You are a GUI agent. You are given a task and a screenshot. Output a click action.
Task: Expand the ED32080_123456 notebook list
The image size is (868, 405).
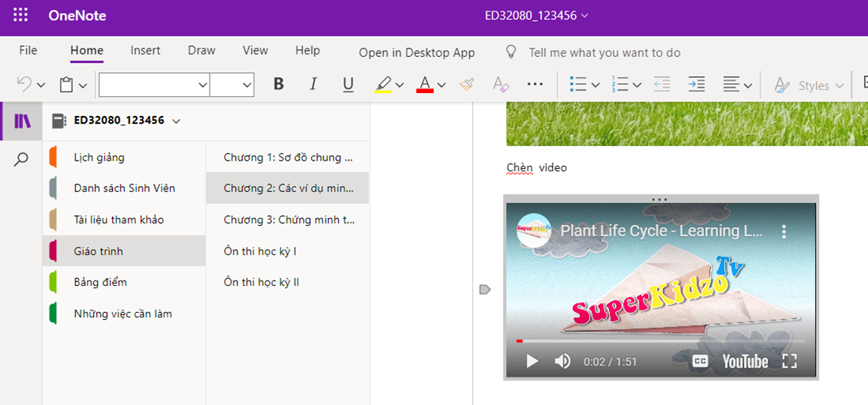(x=176, y=121)
